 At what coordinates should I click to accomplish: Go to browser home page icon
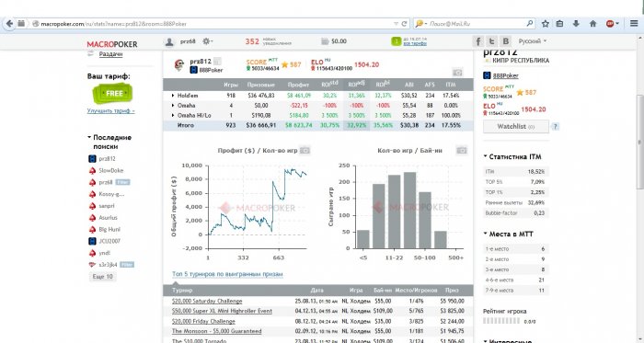pyautogui.click(x=592, y=24)
